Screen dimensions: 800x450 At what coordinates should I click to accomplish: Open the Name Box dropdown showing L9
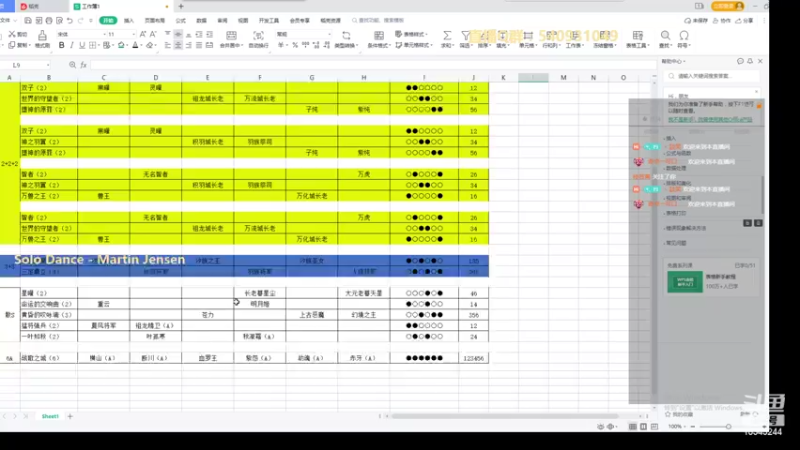48,65
